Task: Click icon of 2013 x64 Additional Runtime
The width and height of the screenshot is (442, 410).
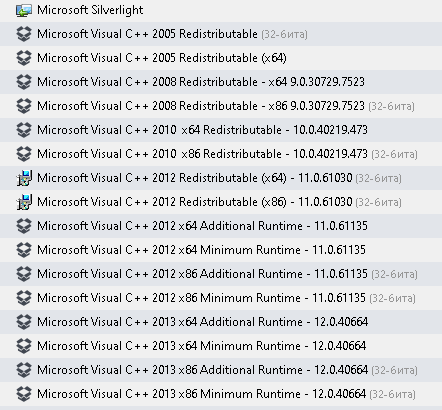Action: point(24,322)
